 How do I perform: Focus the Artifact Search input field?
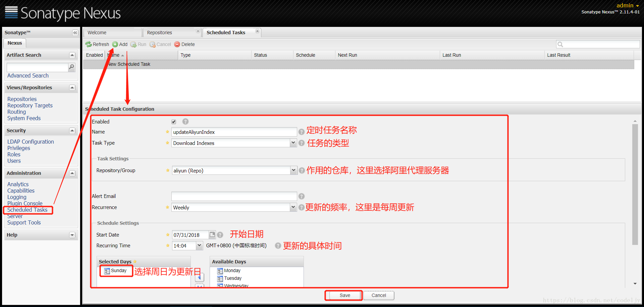pos(38,67)
